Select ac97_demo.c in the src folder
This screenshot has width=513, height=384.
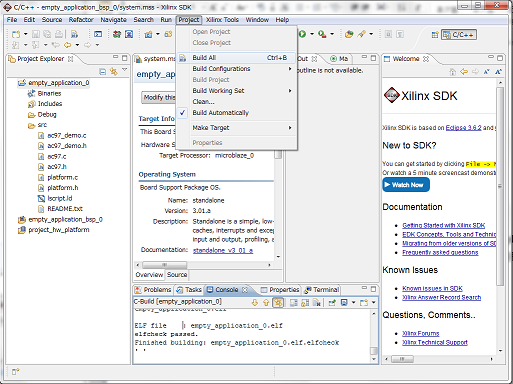click(66, 135)
